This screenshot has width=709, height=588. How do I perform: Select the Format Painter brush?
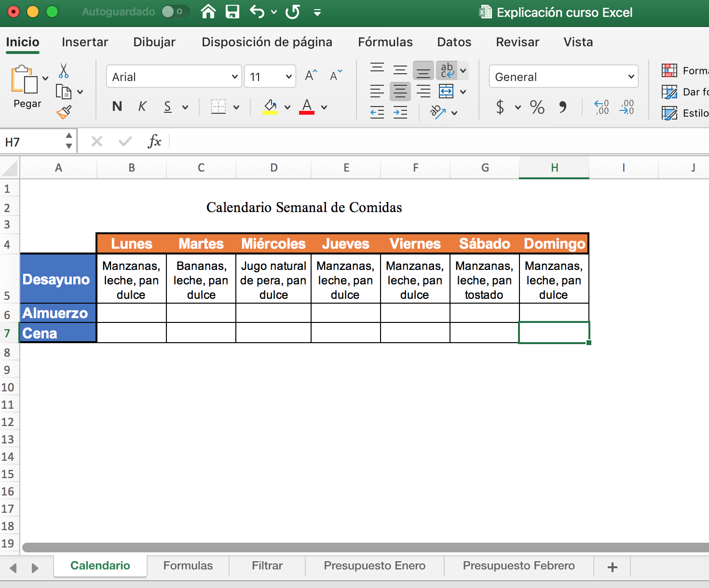64,112
